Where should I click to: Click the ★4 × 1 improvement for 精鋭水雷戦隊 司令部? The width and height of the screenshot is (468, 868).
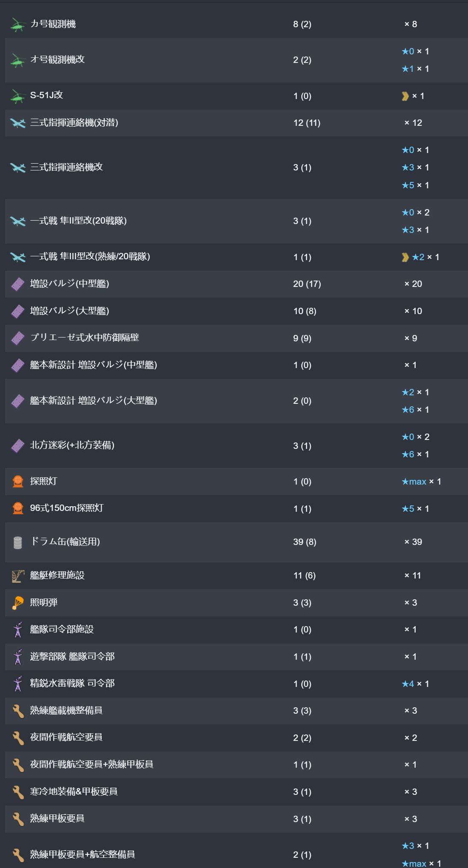(415, 684)
